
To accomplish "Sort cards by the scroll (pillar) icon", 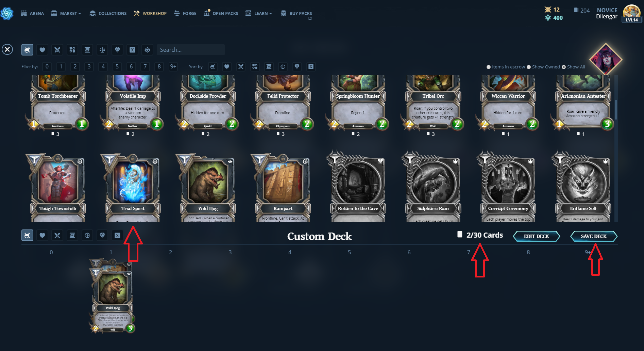I will pos(269,67).
